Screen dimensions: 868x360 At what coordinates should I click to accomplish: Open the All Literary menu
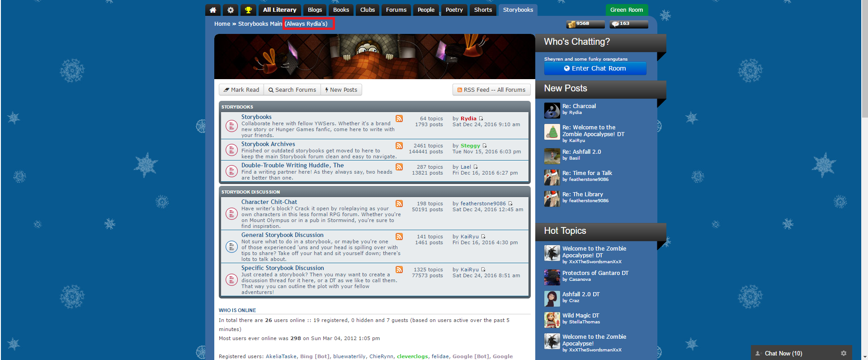[280, 10]
